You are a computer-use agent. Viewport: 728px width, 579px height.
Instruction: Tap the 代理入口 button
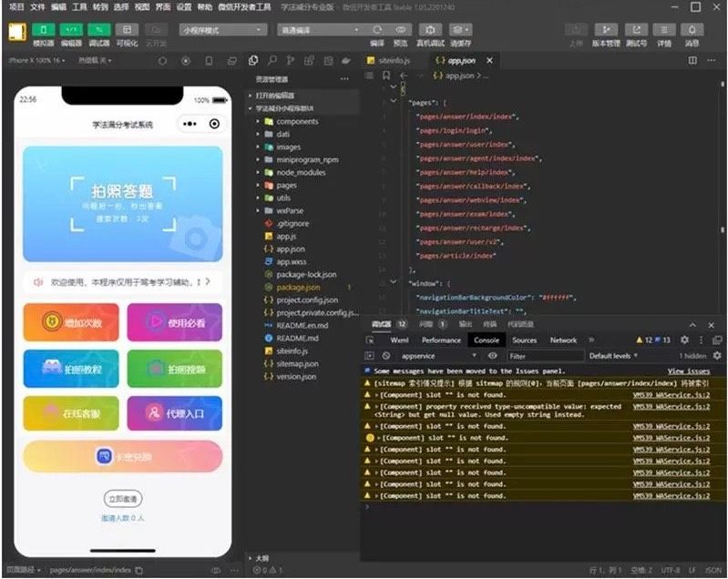[175, 413]
